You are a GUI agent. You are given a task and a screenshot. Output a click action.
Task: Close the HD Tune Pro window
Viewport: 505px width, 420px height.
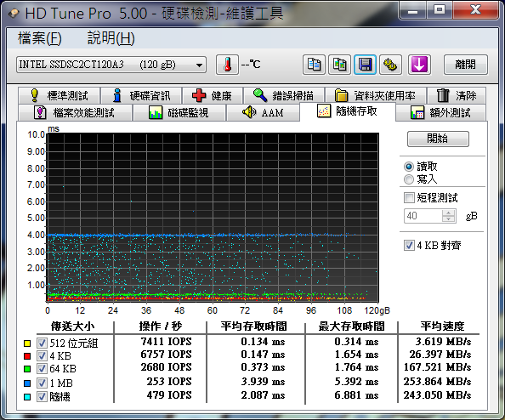pos(476,10)
